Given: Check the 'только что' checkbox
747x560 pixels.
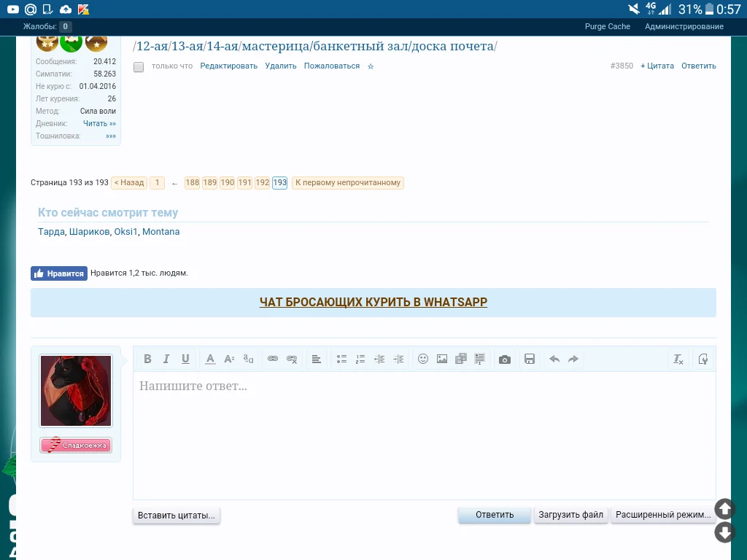Looking at the screenshot, I should [x=138, y=66].
